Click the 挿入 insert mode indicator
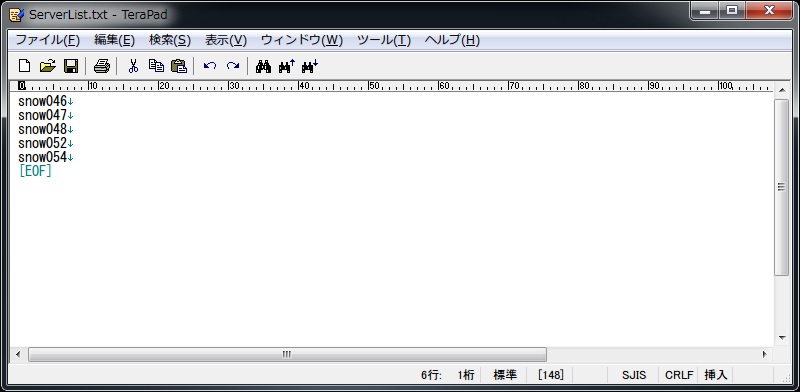Viewport: 800px width, 392px height. pyautogui.click(x=715, y=375)
